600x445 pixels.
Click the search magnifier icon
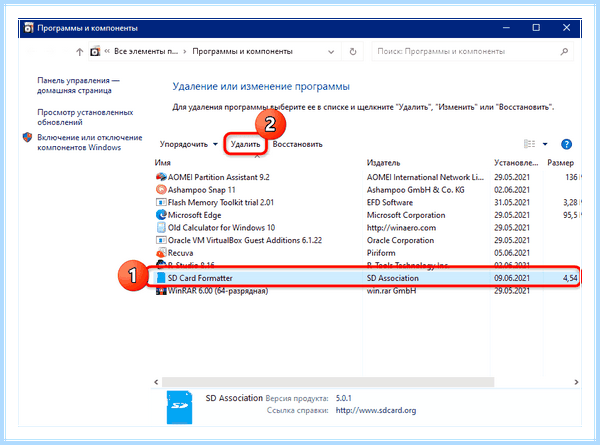tap(564, 51)
